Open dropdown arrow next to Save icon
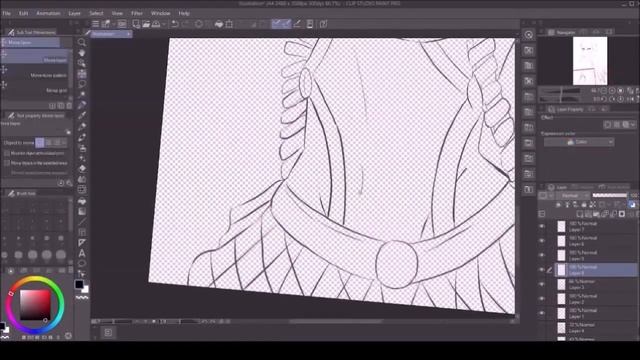The height and width of the screenshot is (360, 640). (164, 24)
